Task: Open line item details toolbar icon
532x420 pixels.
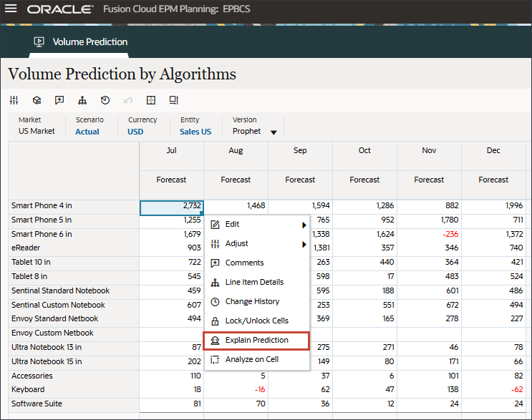Action: click(x=82, y=100)
